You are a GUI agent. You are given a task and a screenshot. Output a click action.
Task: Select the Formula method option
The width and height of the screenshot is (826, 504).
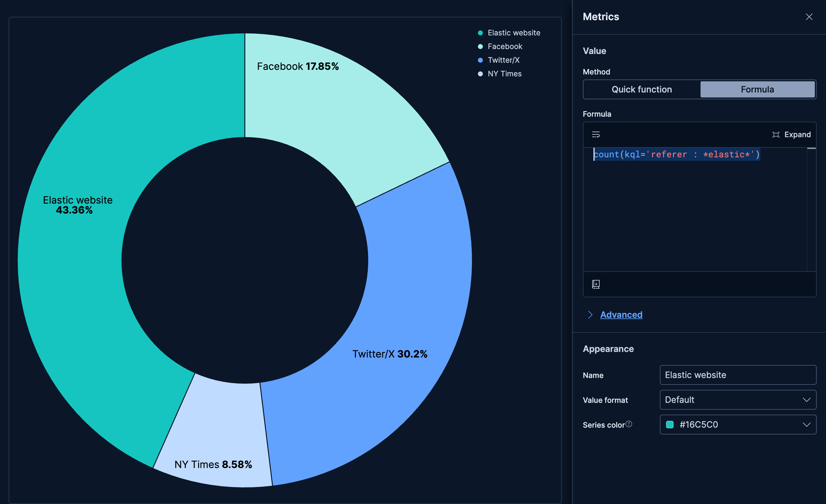[x=758, y=89]
